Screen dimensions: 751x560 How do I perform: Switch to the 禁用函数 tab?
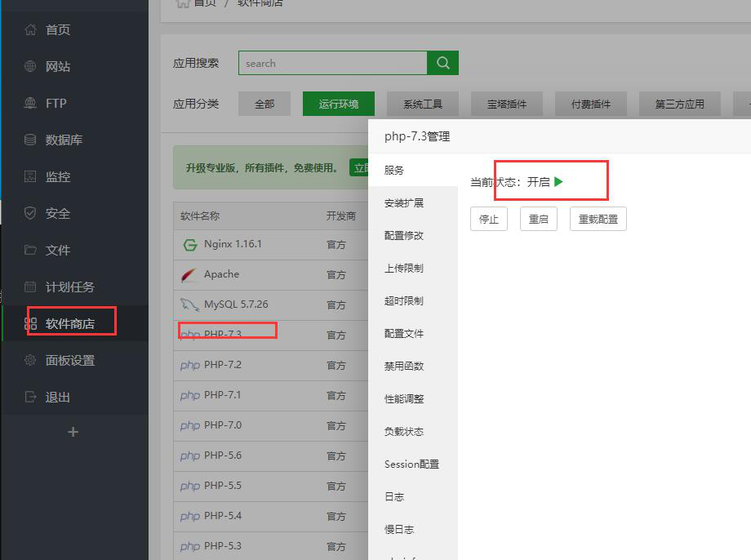coord(413,366)
